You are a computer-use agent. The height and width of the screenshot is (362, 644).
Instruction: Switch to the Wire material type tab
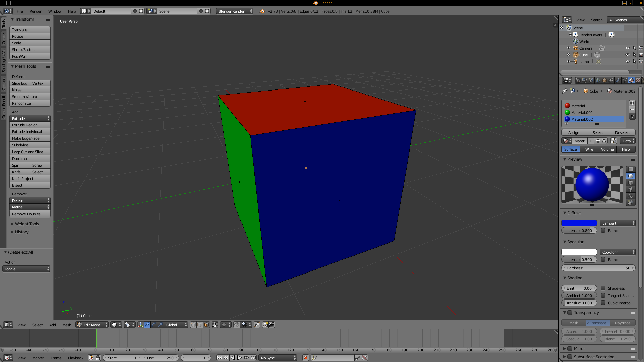pyautogui.click(x=589, y=149)
